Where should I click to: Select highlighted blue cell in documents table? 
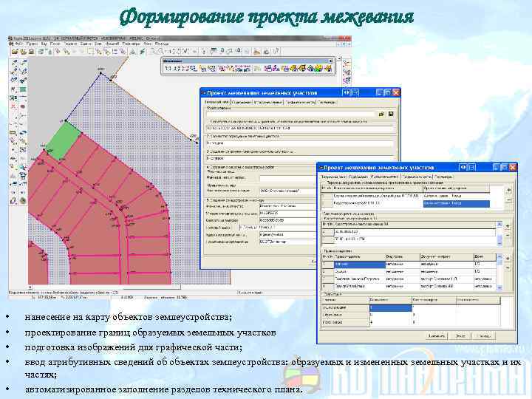[457, 204]
